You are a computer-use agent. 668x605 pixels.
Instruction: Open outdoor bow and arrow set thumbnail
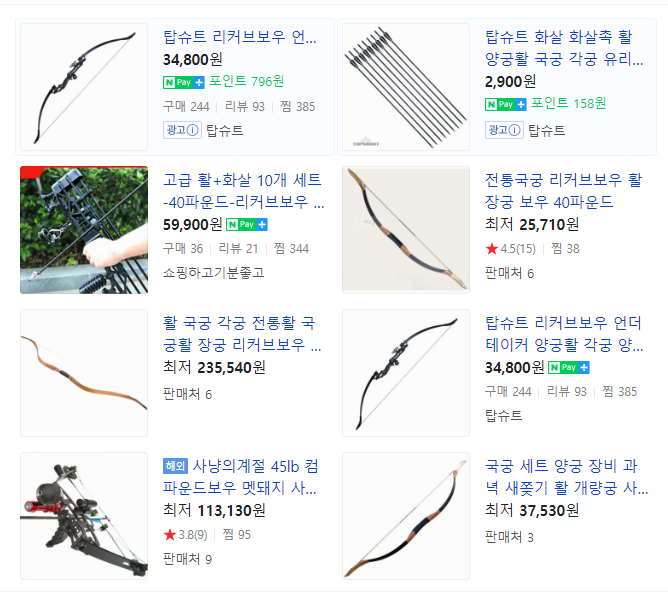(84, 230)
